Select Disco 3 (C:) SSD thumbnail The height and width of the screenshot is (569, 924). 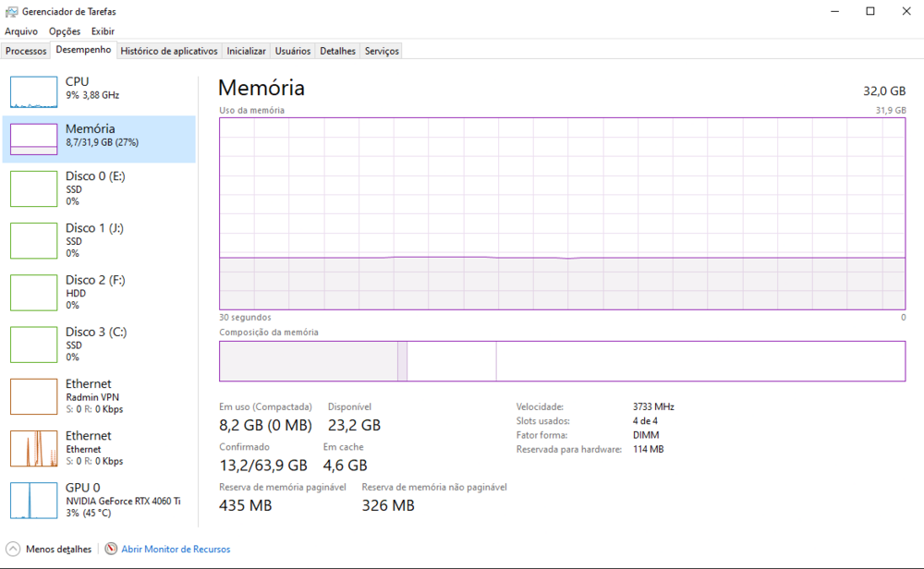33,344
